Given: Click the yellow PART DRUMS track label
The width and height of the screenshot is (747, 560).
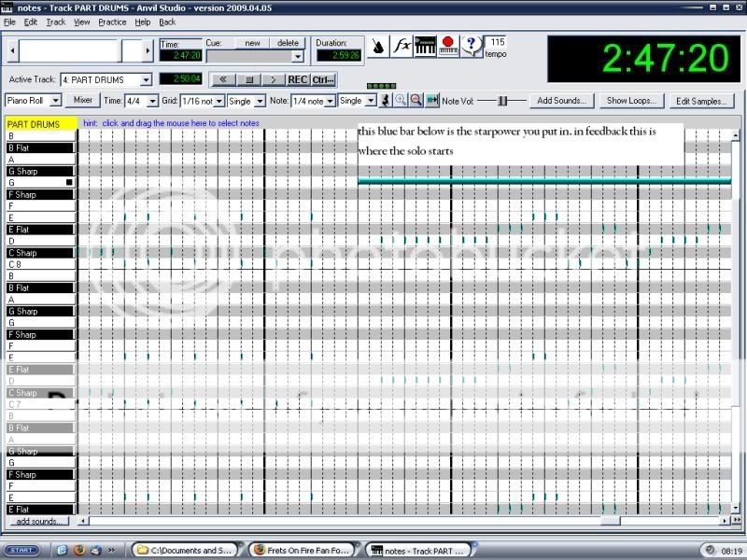Looking at the screenshot, I should [x=41, y=124].
